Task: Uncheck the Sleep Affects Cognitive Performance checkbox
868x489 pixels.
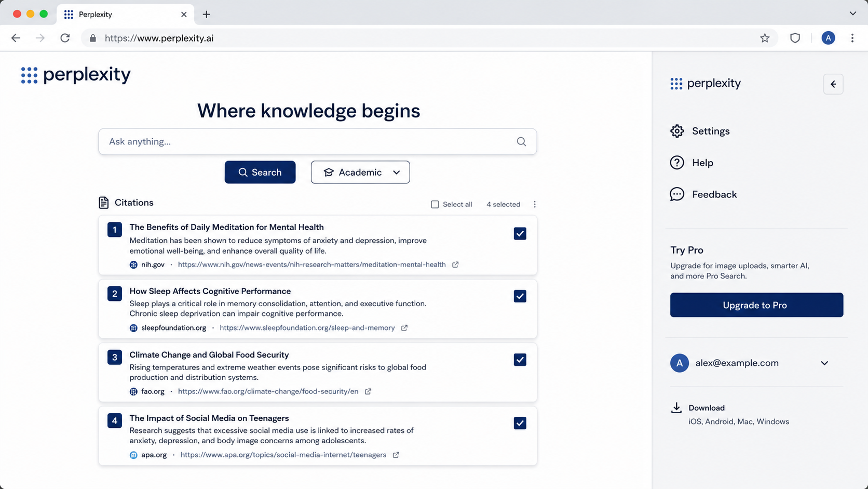Action: click(x=520, y=296)
